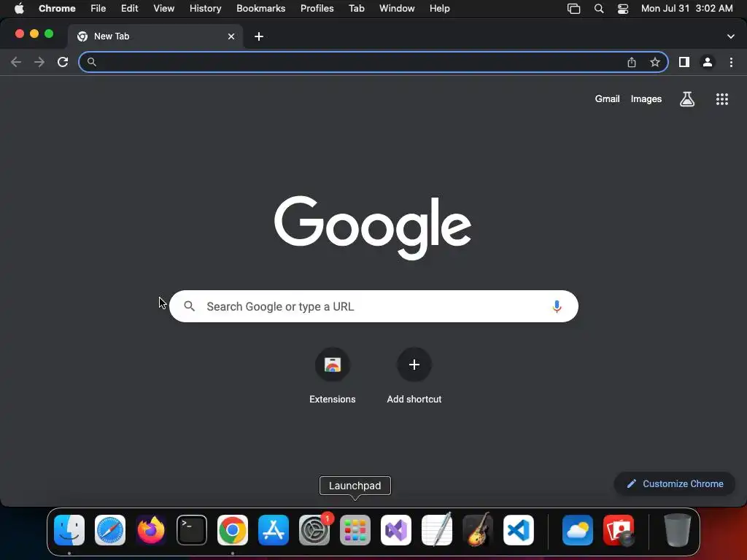Bookmark this tab with the star icon
The image size is (747, 560).
(655, 62)
